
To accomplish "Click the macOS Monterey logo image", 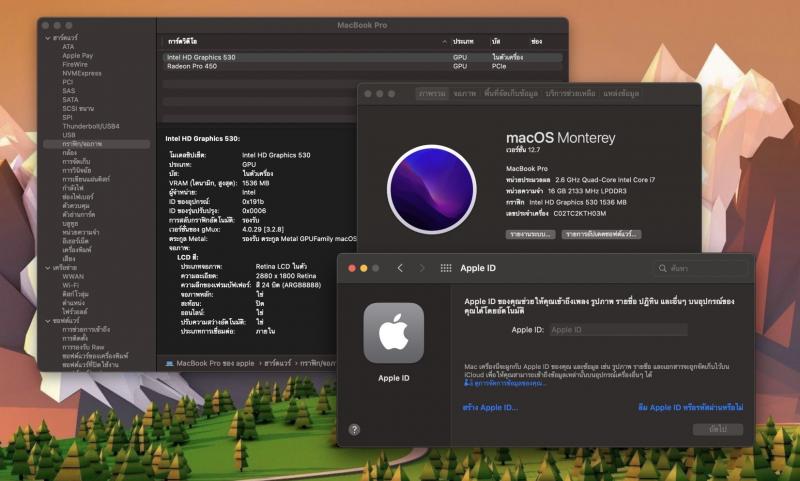I will click(x=432, y=189).
